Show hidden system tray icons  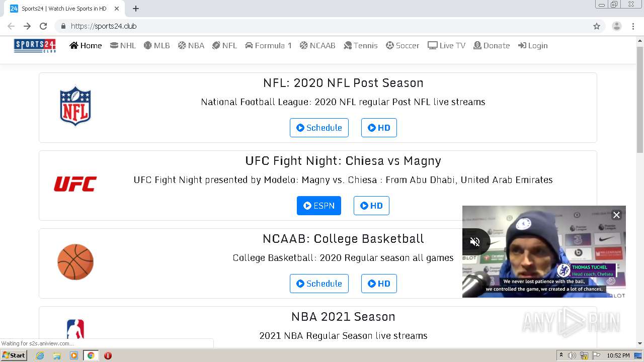click(x=561, y=355)
